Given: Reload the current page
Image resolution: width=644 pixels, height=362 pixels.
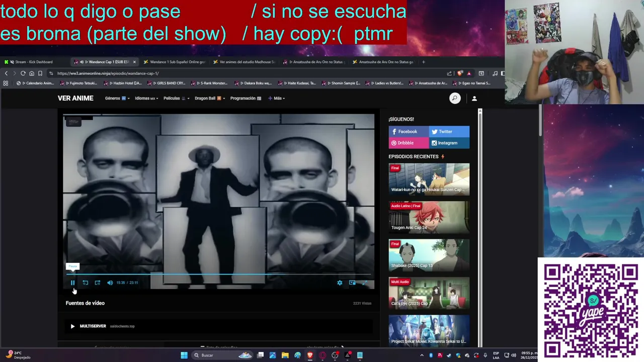Looking at the screenshot, I should [x=23, y=73].
